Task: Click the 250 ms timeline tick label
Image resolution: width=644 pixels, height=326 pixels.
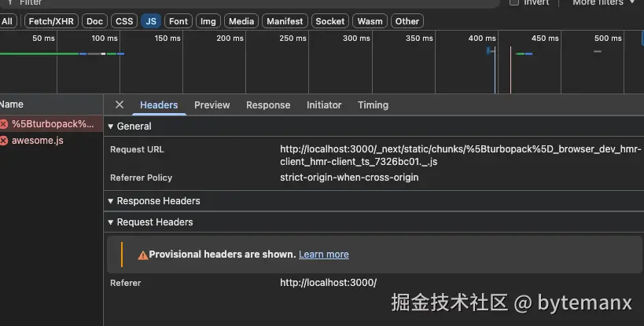Action: point(293,38)
